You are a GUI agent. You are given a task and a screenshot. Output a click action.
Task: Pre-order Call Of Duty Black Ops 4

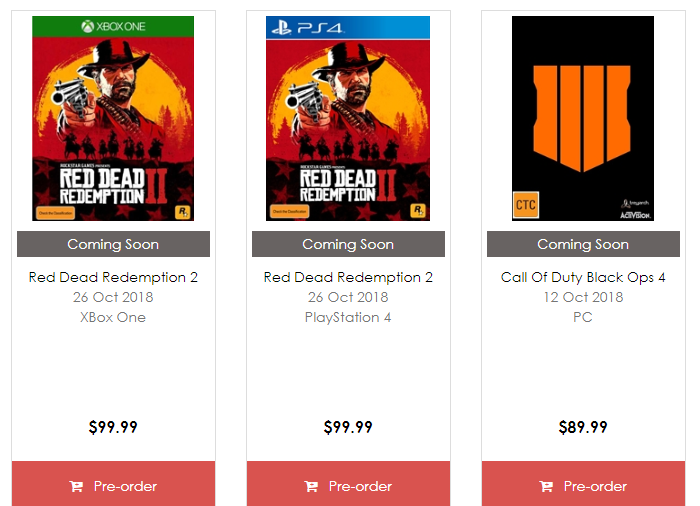coord(583,486)
